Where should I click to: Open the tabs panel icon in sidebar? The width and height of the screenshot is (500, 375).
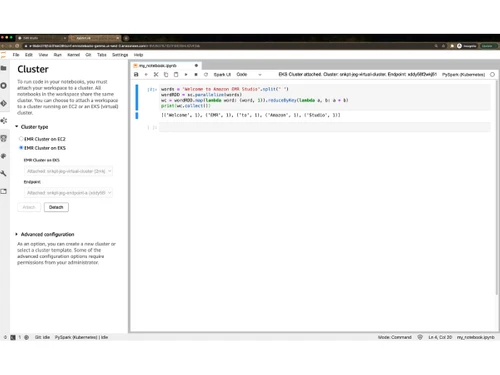4,191
